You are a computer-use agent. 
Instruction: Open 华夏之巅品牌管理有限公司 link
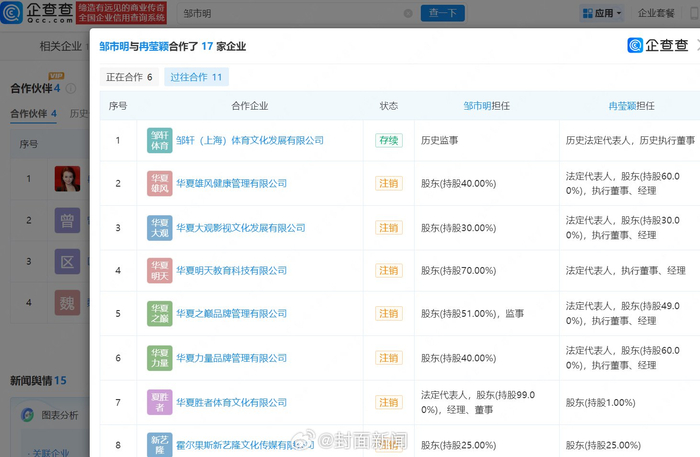point(231,313)
